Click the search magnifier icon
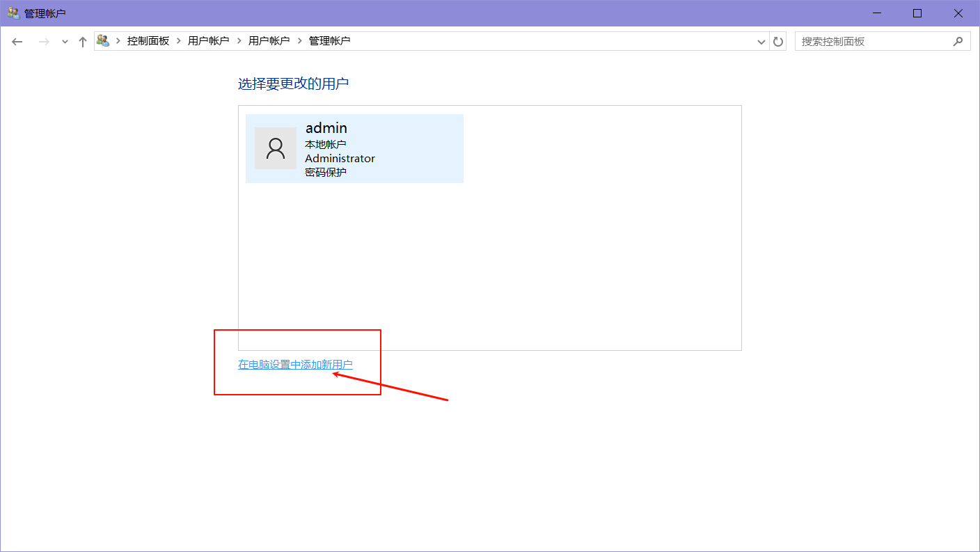980x552 pixels. pyautogui.click(x=958, y=42)
